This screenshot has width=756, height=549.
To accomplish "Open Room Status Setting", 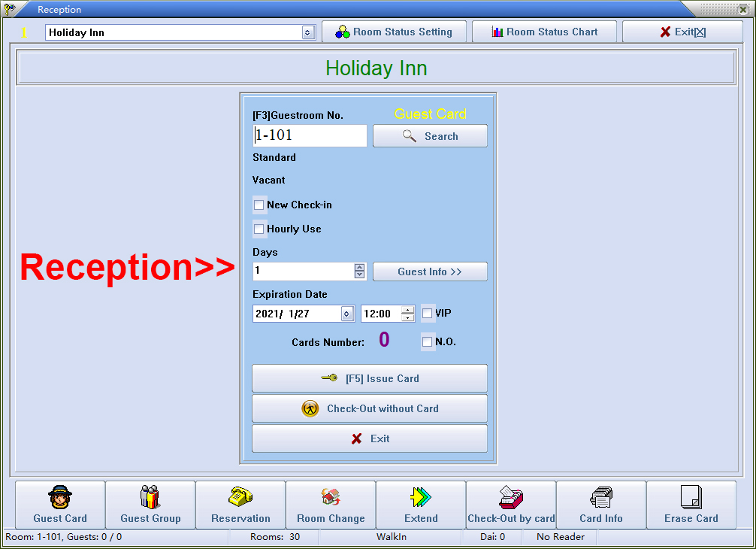I will [x=394, y=32].
